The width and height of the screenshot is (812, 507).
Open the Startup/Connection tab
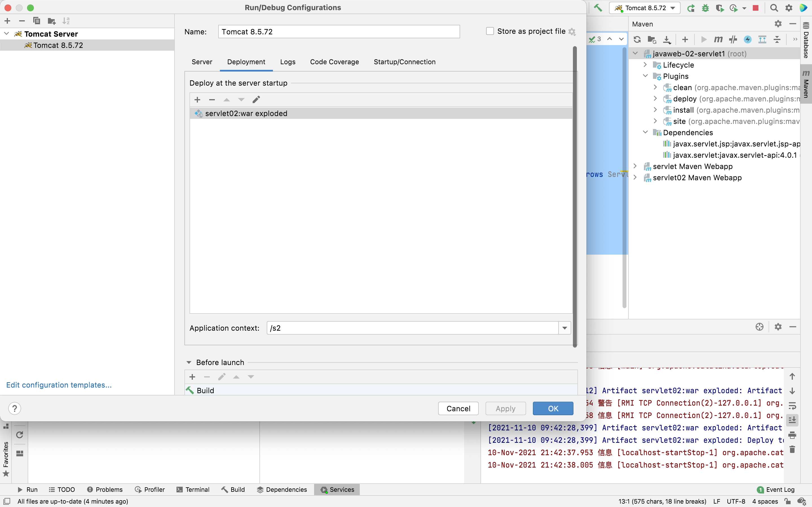tap(404, 62)
